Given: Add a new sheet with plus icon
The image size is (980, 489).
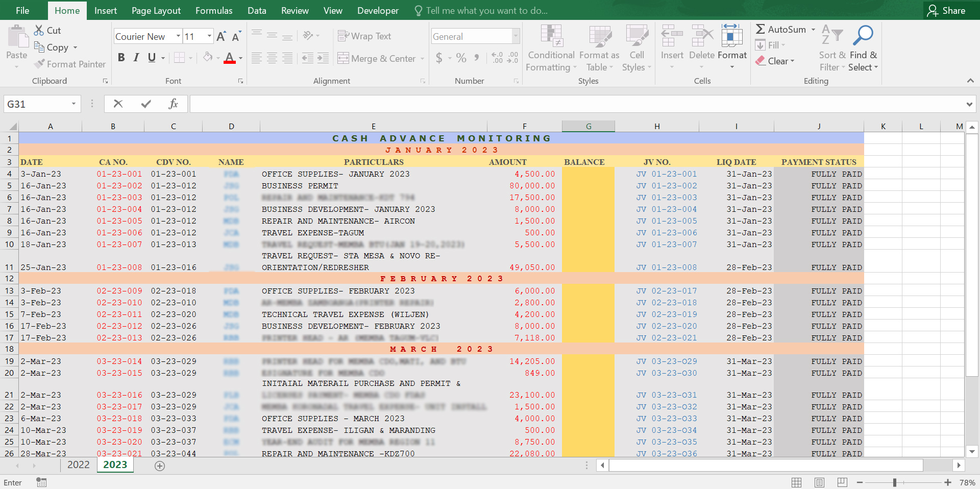Looking at the screenshot, I should pos(160,466).
